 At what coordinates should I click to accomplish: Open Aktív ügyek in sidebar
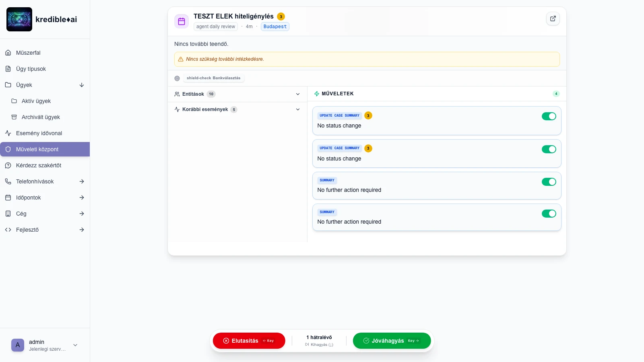tap(36, 101)
